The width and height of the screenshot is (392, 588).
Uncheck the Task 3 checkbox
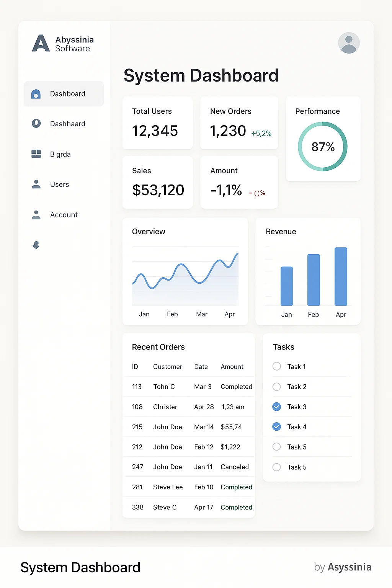tap(276, 407)
